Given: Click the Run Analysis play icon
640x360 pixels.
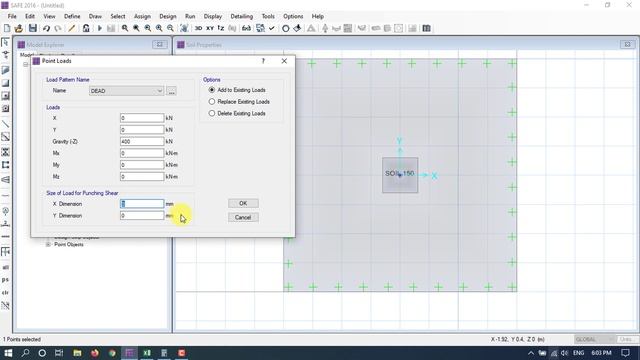Looking at the screenshot, I should pos(100,28).
